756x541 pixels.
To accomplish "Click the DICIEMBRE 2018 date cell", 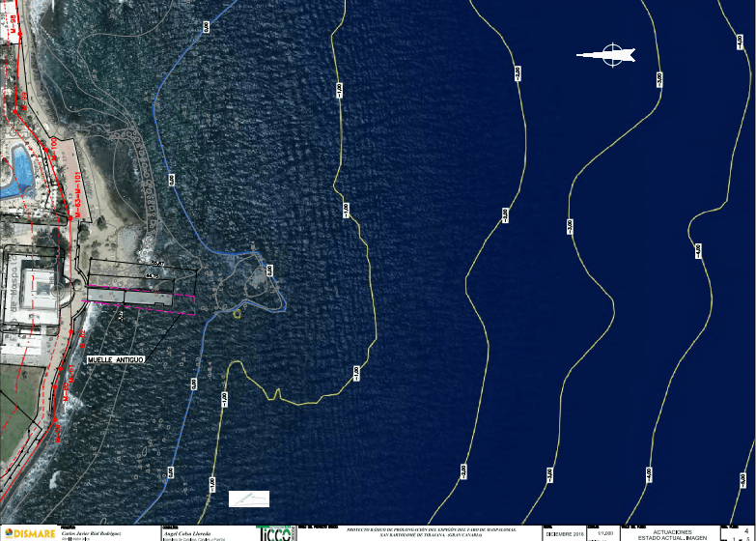I will pos(564,533).
